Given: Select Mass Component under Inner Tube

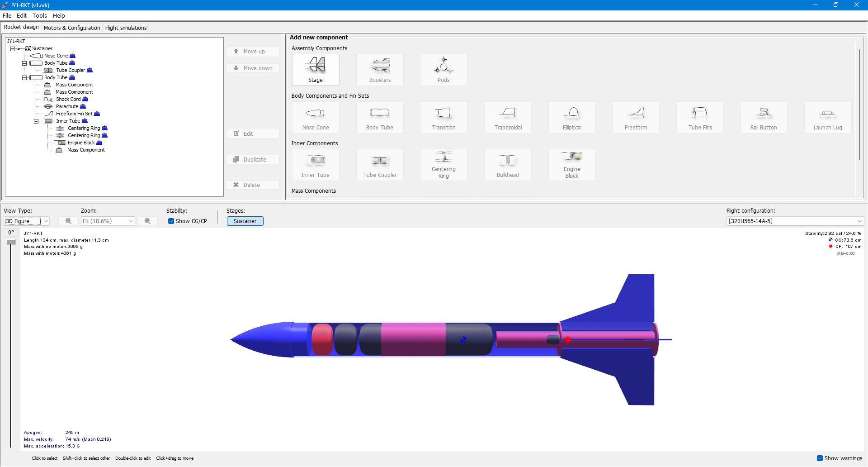Looking at the screenshot, I should [86, 150].
